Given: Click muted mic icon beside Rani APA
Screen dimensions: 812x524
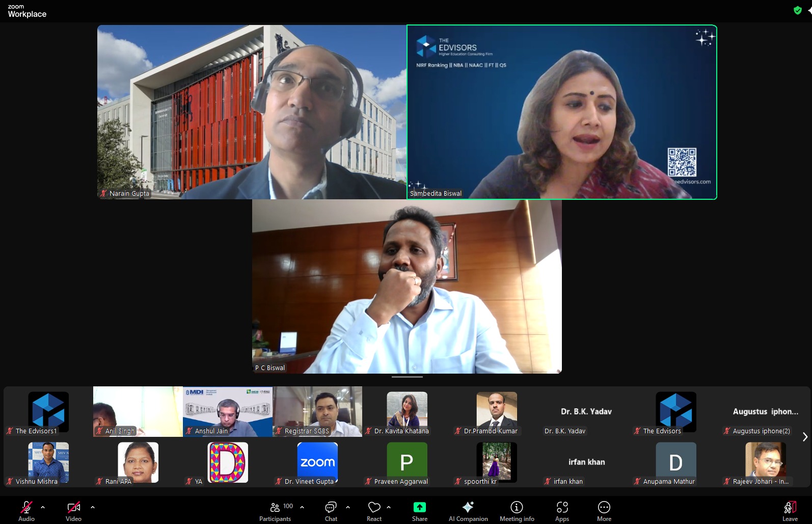Looking at the screenshot, I should point(99,481).
